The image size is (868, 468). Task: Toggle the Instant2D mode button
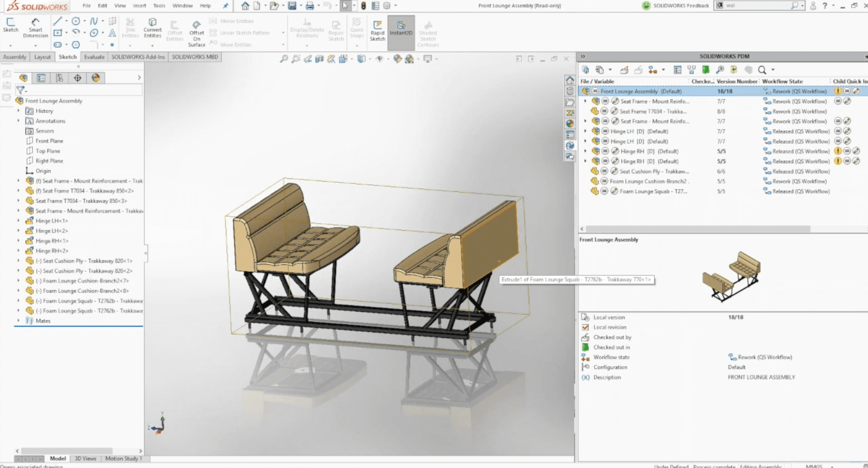401,28
